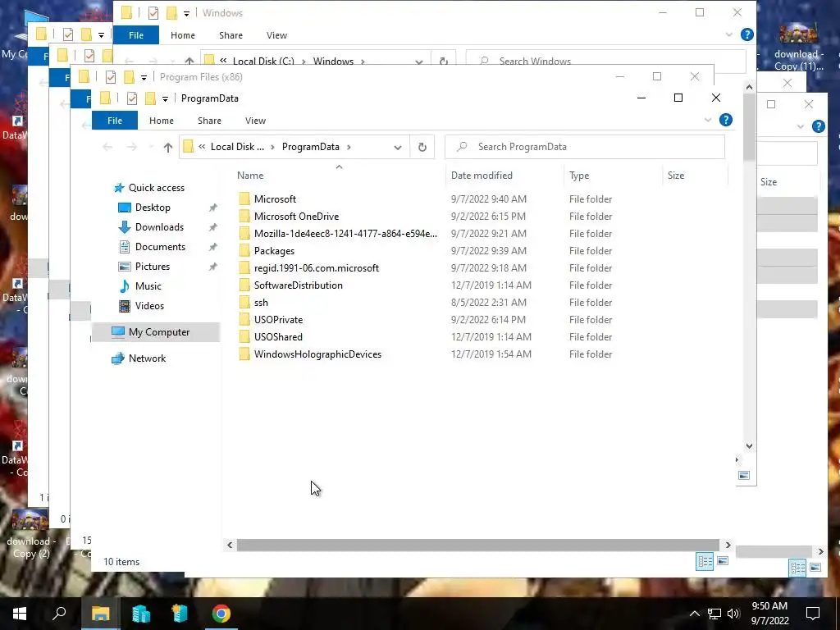The height and width of the screenshot is (630, 840).
Task: Click New folder icon in ProgramData title bar
Action: click(151, 98)
